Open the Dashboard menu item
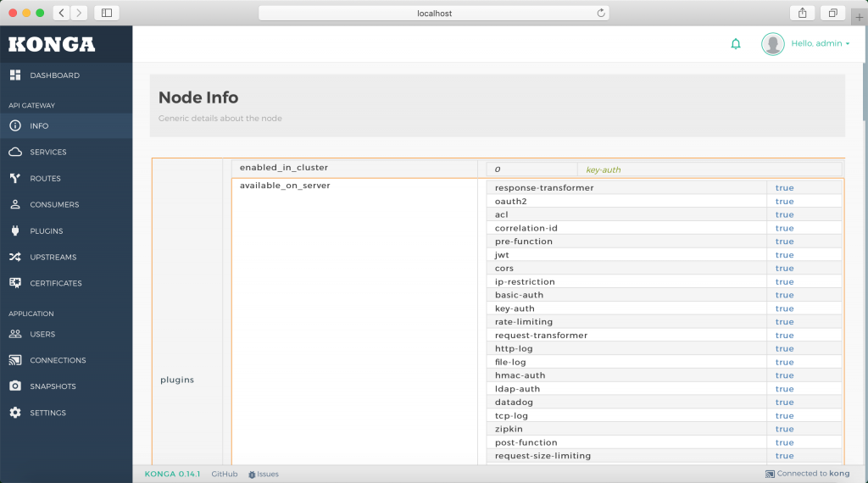The width and height of the screenshot is (868, 483). (x=66, y=75)
